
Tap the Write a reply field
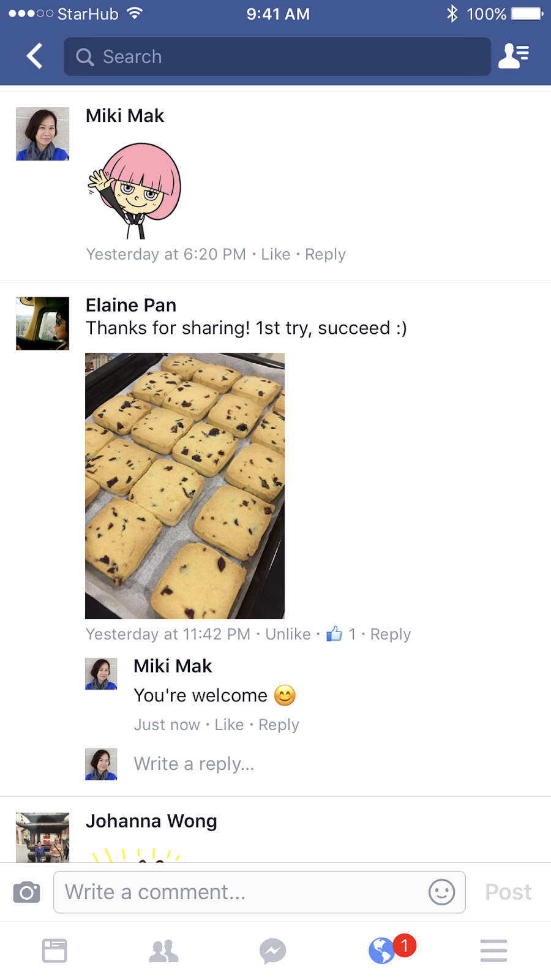point(194,764)
